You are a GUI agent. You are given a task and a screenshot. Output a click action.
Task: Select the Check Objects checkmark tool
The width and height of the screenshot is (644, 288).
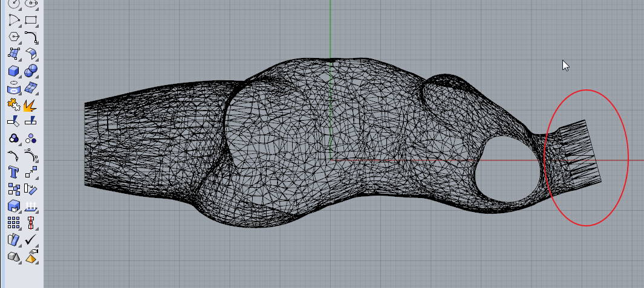click(x=31, y=239)
